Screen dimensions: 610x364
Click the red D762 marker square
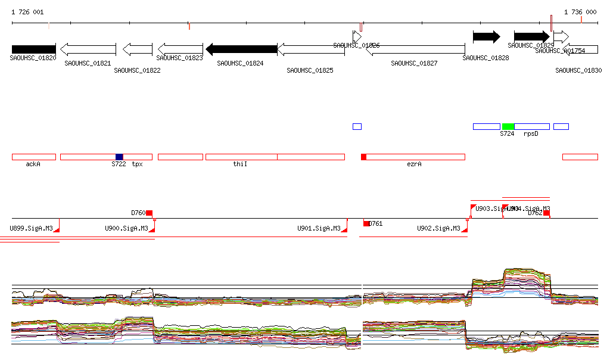point(547,213)
